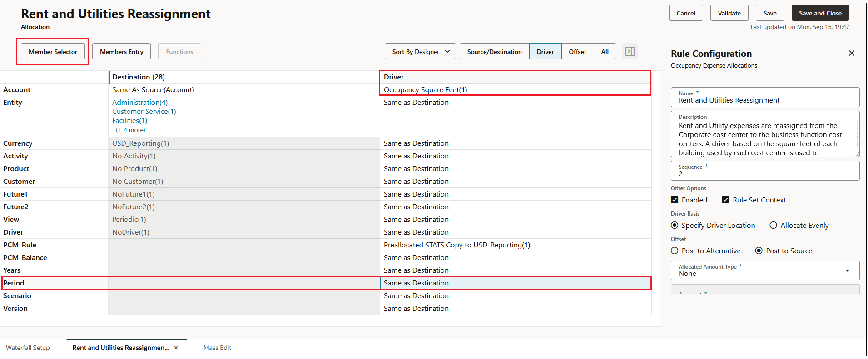Screen dimensions: 868x359
Task: Click Save and Close
Action: click(820, 13)
